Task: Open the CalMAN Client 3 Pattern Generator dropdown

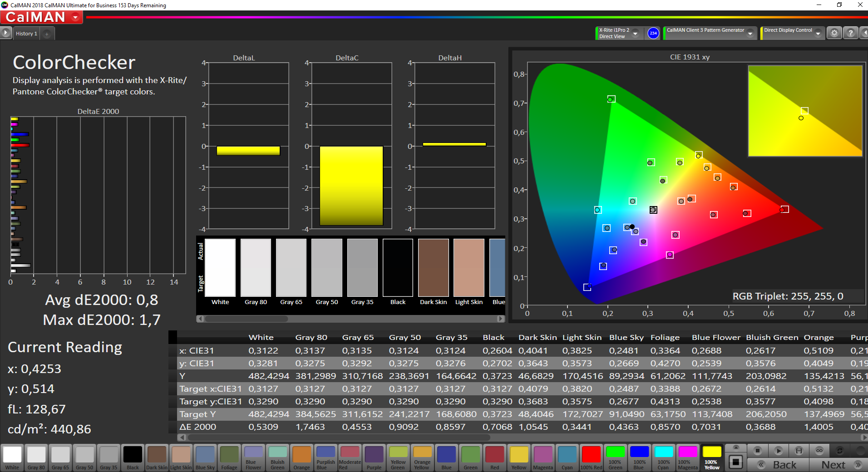Action: (750, 33)
